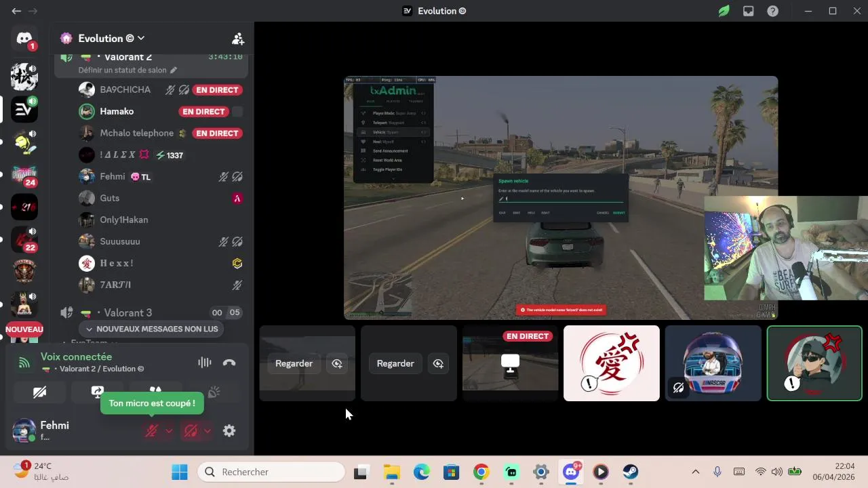Image resolution: width=868 pixels, height=488 pixels.
Task: Select the red kanji avatar participant tile
Action: [x=611, y=363]
